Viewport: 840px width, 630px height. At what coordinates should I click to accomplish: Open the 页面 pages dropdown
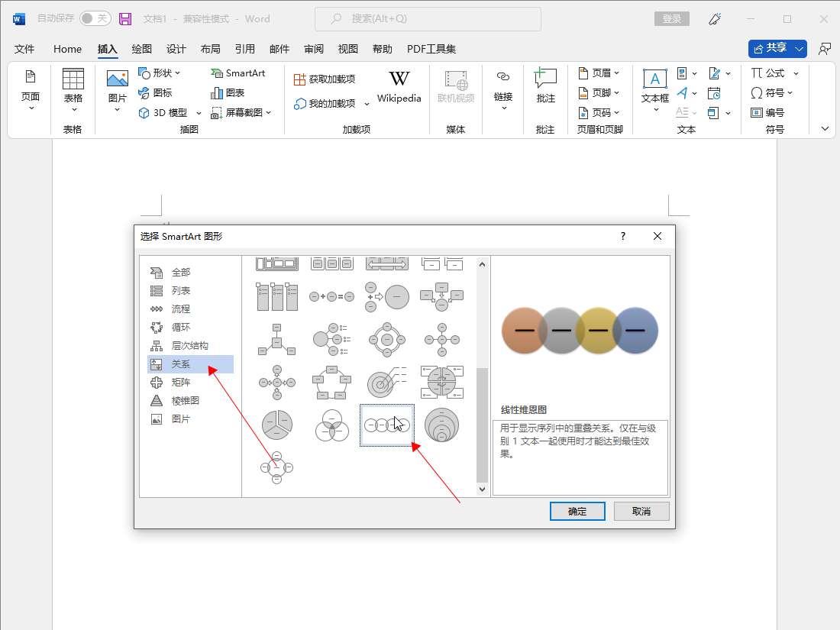click(31, 90)
